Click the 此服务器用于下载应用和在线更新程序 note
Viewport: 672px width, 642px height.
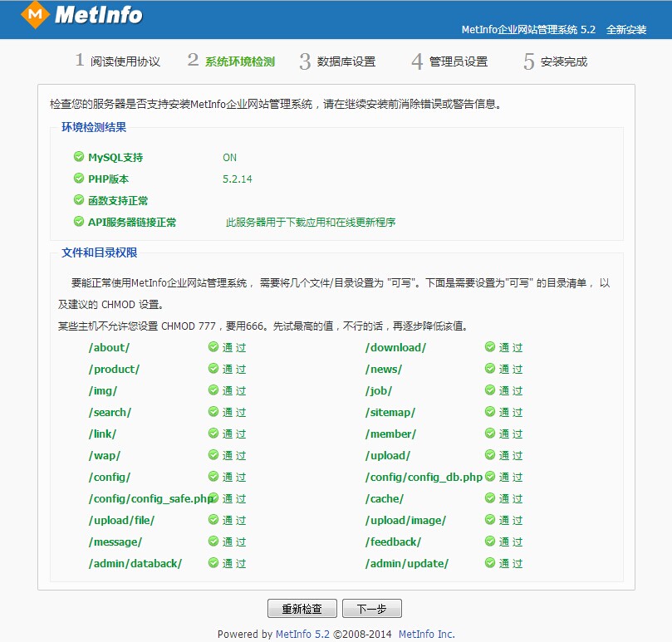point(311,222)
